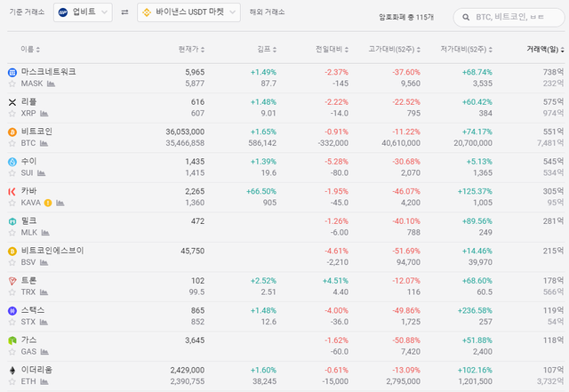Open the 바이낸스 USDT 마켓 dropdown

coord(188,12)
